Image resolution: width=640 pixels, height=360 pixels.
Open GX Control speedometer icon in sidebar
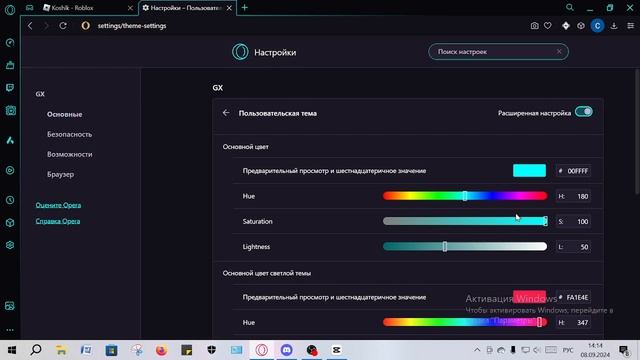pyautogui.click(x=10, y=42)
